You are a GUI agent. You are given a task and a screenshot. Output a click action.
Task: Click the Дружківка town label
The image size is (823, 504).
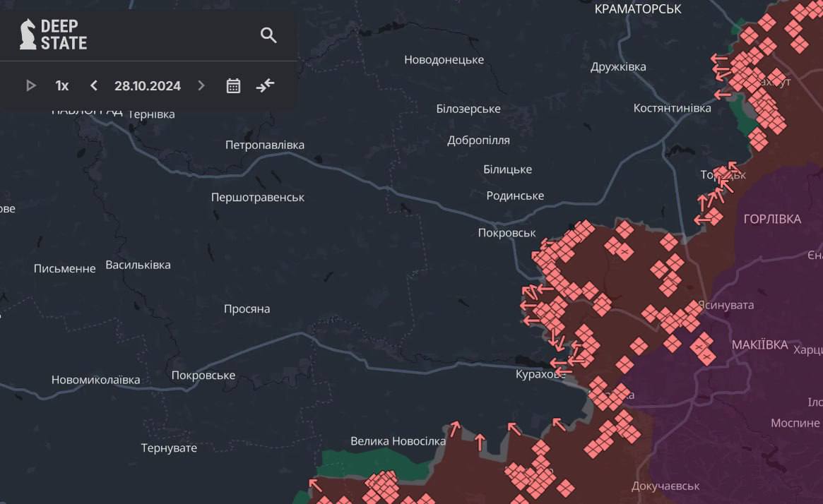618,67
